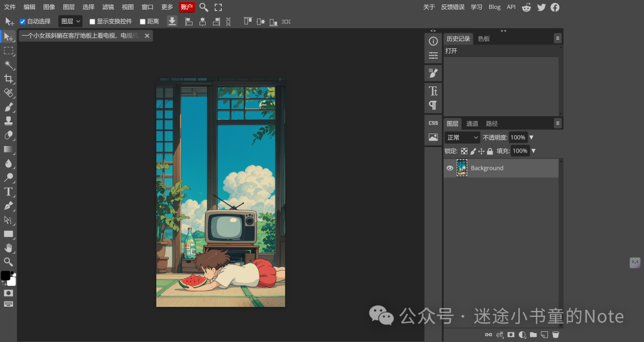Select the Gradient tool

click(x=8, y=150)
